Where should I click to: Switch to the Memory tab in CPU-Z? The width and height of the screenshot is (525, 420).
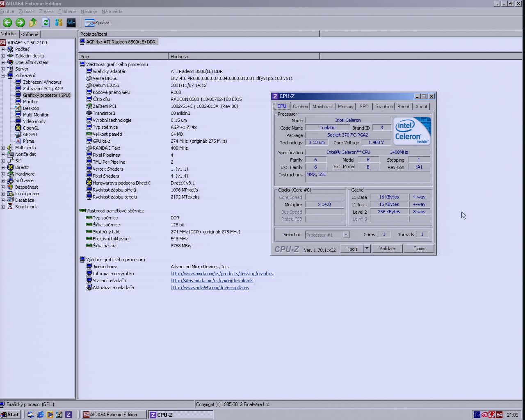tap(345, 107)
